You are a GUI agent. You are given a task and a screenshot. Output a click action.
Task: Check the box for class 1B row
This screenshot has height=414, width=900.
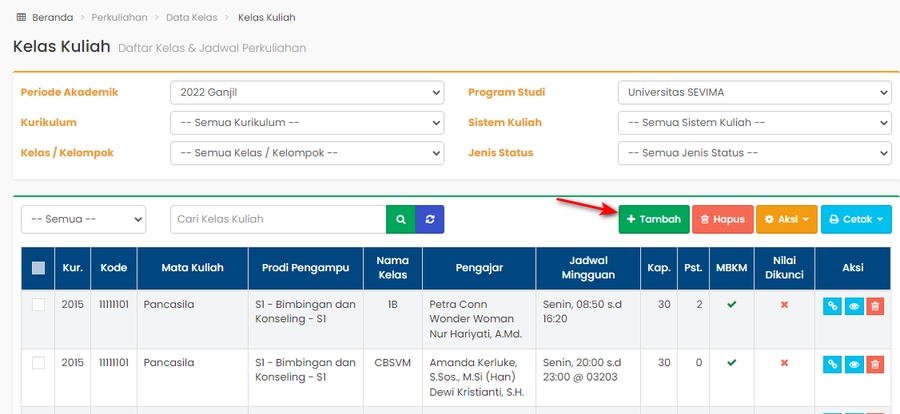[38, 305]
